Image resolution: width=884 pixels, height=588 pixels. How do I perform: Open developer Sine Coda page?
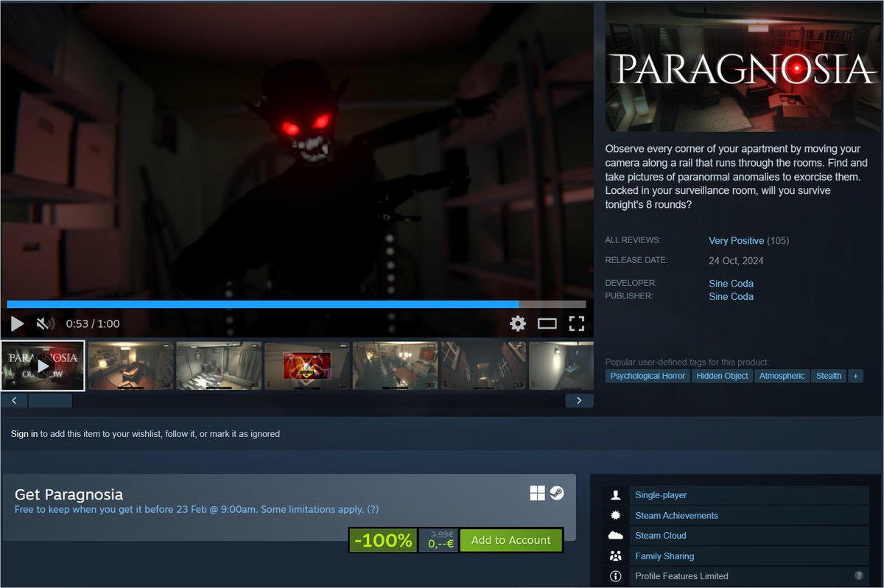[x=731, y=284]
